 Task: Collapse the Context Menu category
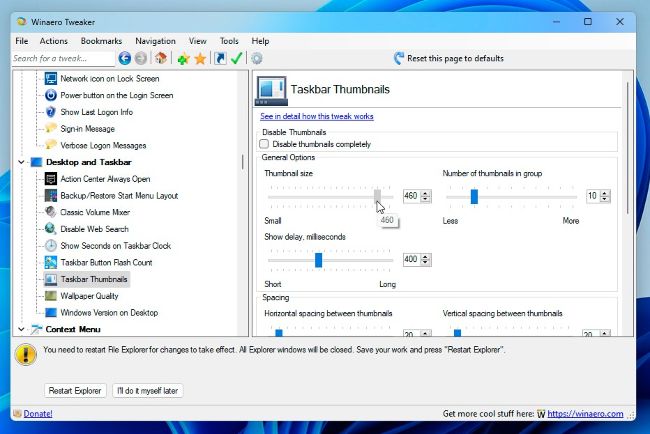(22, 329)
